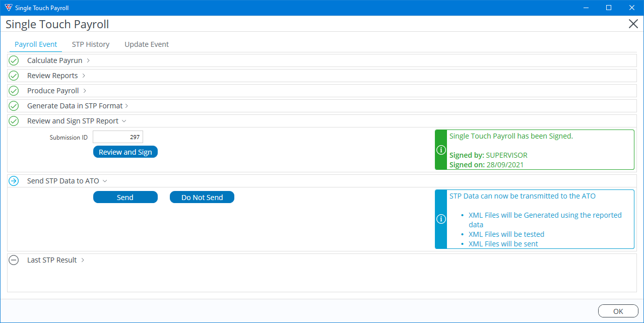Click the minus circle icon beside Last STP Result

(x=14, y=260)
